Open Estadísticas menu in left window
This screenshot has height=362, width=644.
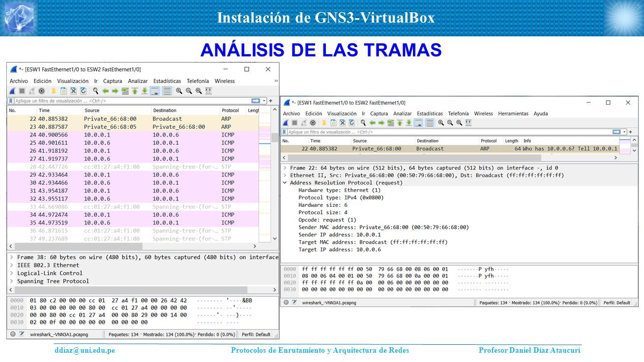click(x=167, y=81)
